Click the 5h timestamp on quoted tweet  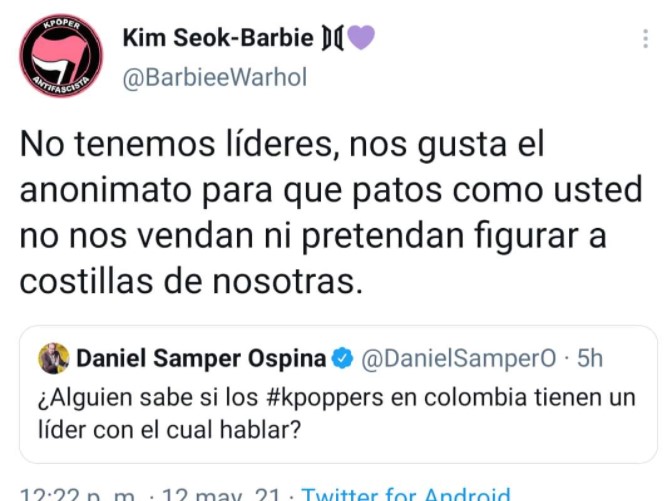pos(590,358)
